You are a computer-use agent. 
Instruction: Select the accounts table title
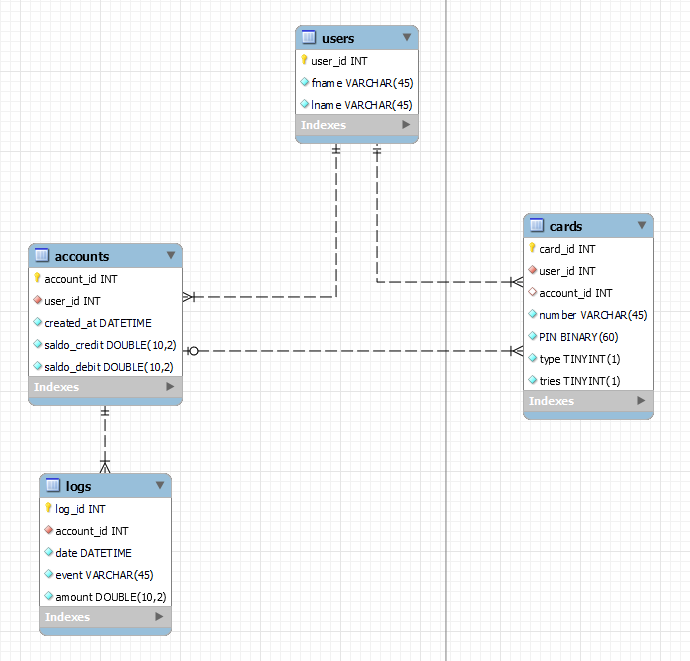pos(82,256)
